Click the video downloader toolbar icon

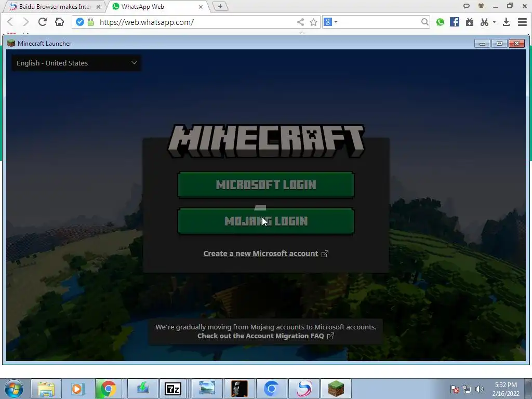[x=470, y=22]
